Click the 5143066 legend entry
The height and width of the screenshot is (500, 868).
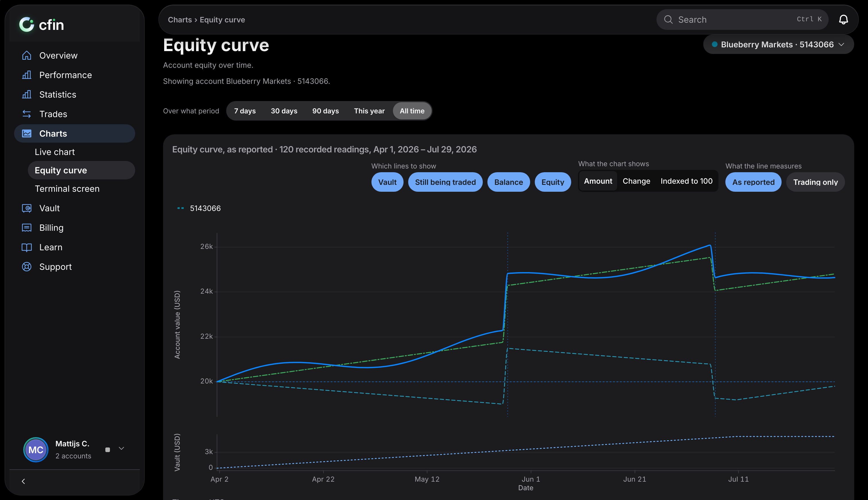(x=199, y=208)
